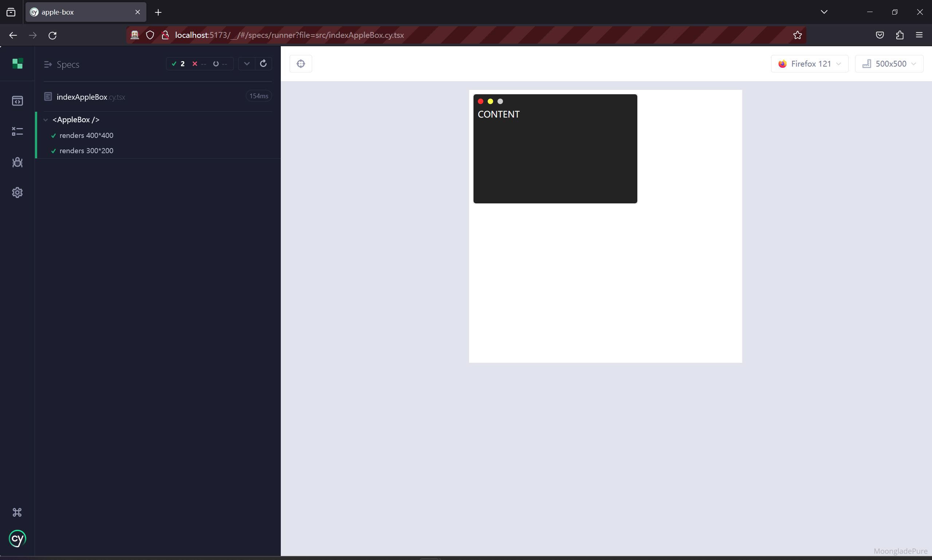Click the red dot in AppleBox

(480, 101)
